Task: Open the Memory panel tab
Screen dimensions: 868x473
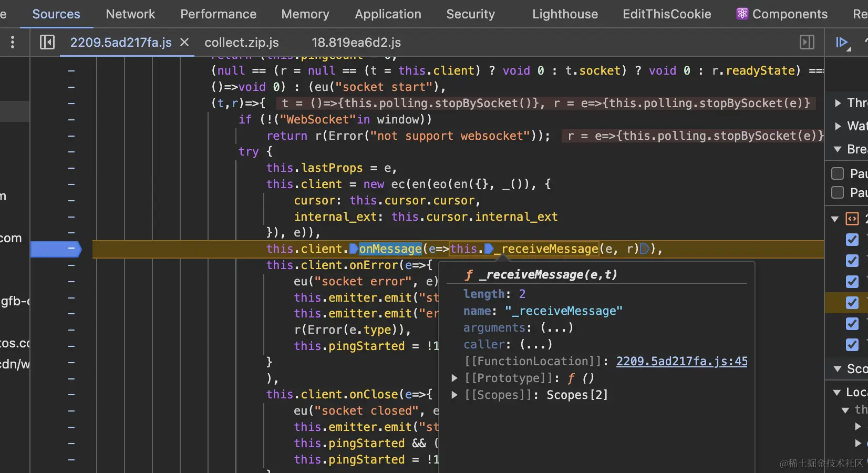Action: (305, 14)
